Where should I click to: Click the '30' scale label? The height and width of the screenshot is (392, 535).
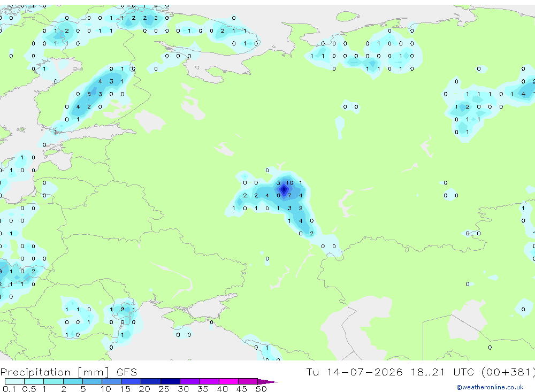pyautogui.click(x=183, y=389)
